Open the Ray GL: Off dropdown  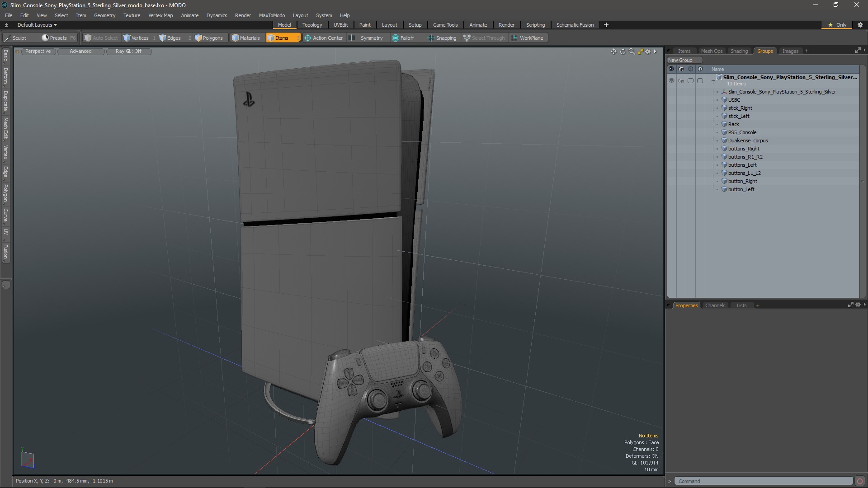(128, 52)
